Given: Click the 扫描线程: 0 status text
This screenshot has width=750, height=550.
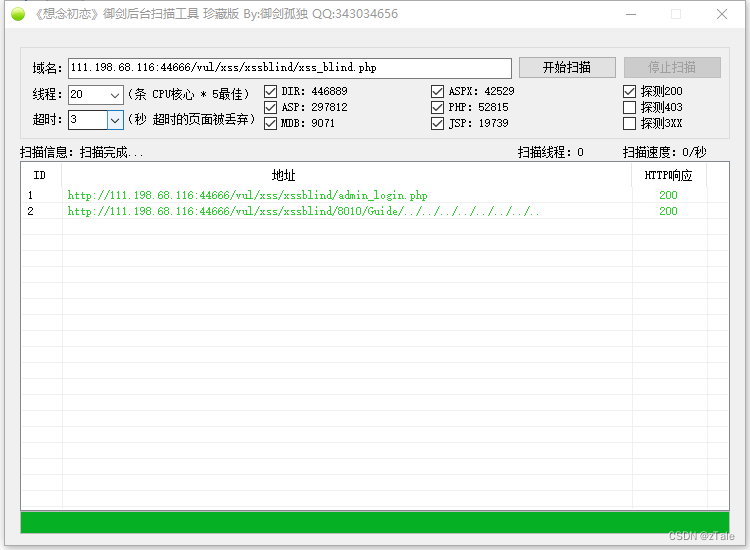Looking at the screenshot, I should pos(551,153).
